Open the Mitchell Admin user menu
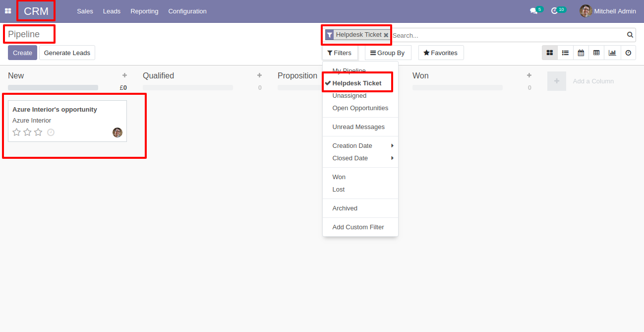This screenshot has height=332, width=644. [x=608, y=11]
